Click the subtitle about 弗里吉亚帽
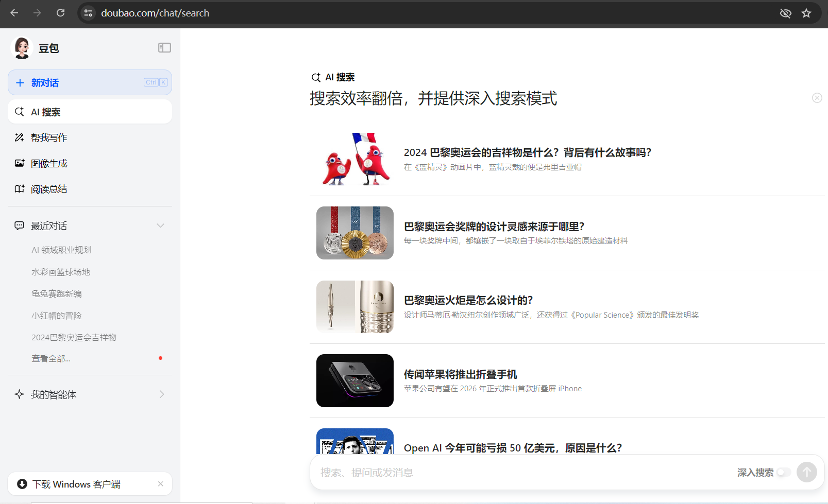Viewport: 828px width, 504px height. click(x=493, y=167)
